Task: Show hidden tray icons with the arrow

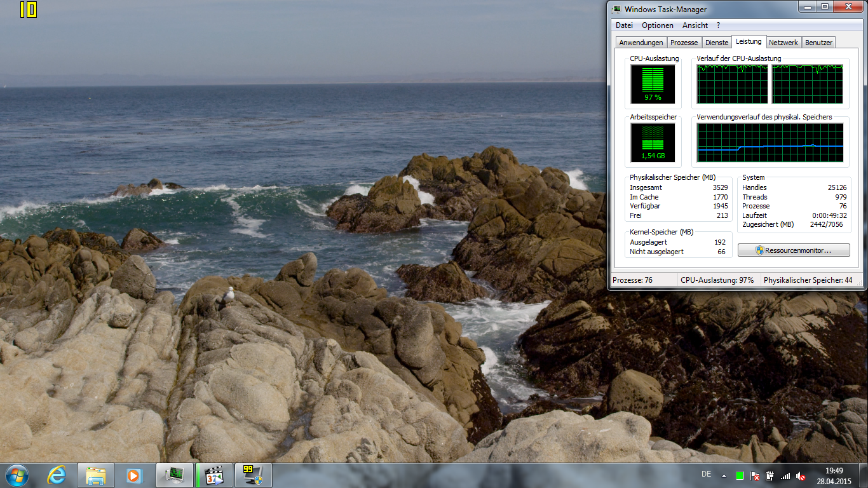Action: (x=723, y=475)
